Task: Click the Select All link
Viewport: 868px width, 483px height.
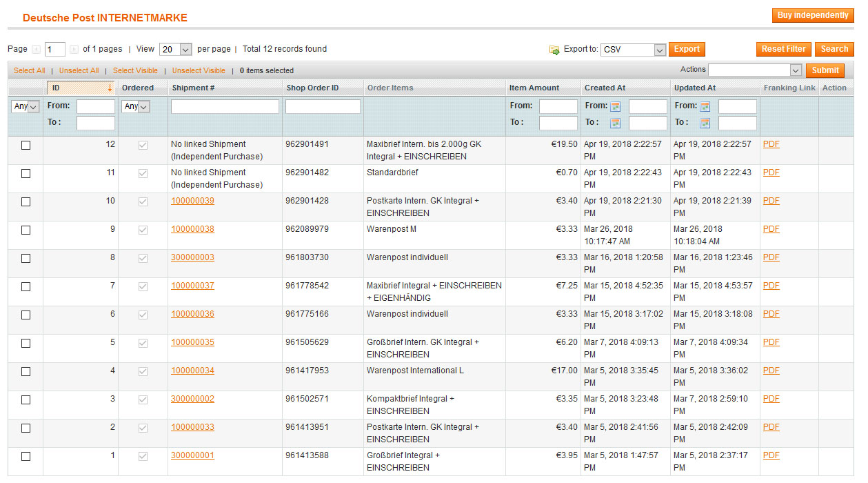Action: point(30,70)
